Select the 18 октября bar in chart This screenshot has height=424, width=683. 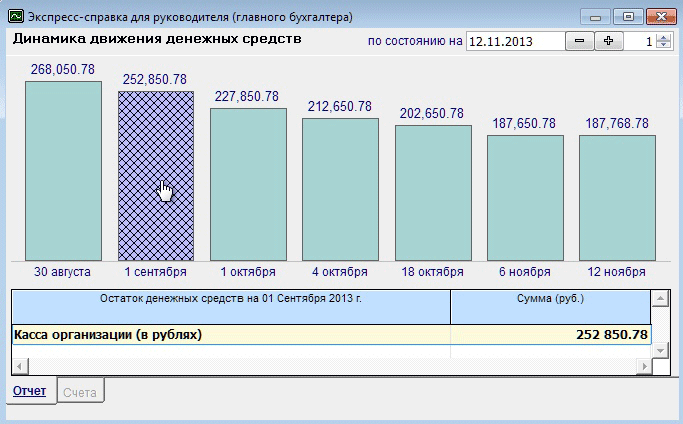tap(433, 193)
